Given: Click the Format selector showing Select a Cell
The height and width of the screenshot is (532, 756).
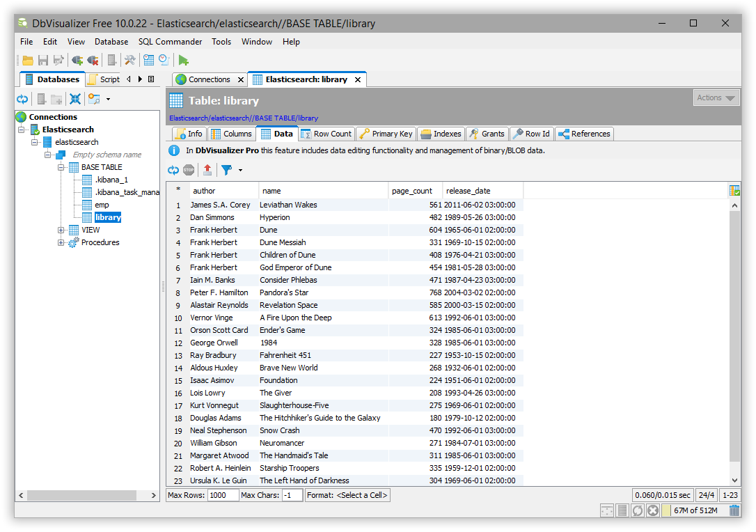Looking at the screenshot, I should pos(347,494).
